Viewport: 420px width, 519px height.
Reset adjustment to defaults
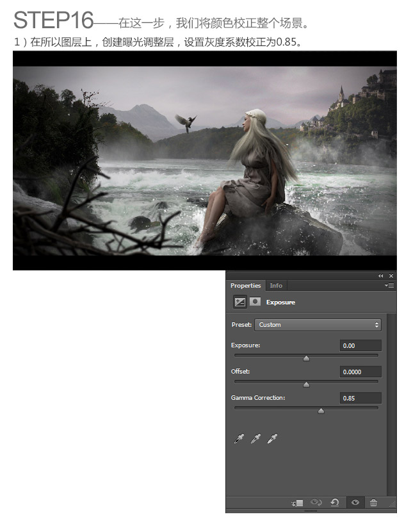pos(335,502)
